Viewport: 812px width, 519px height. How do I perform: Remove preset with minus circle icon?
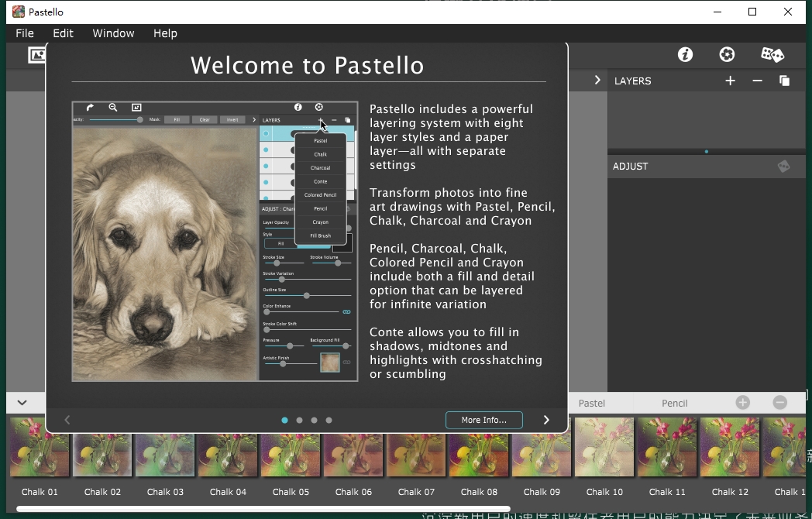tap(780, 403)
